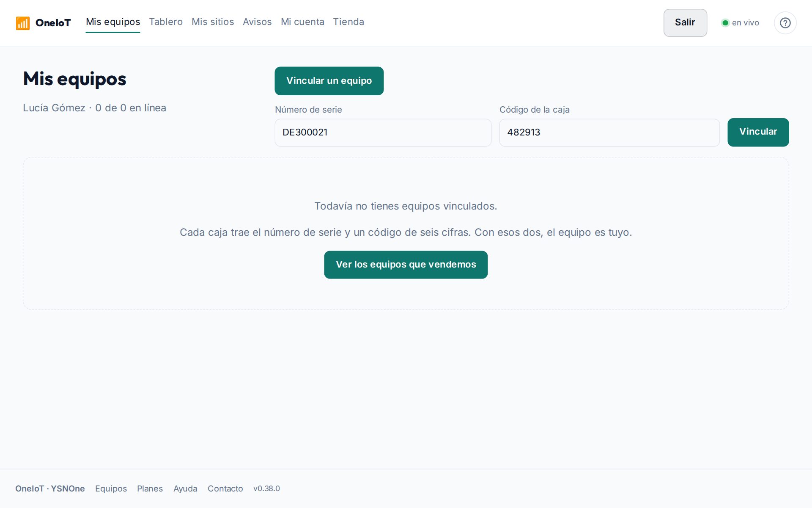This screenshot has height=508, width=812.
Task: Click the Número de serie label
Action: point(308,110)
